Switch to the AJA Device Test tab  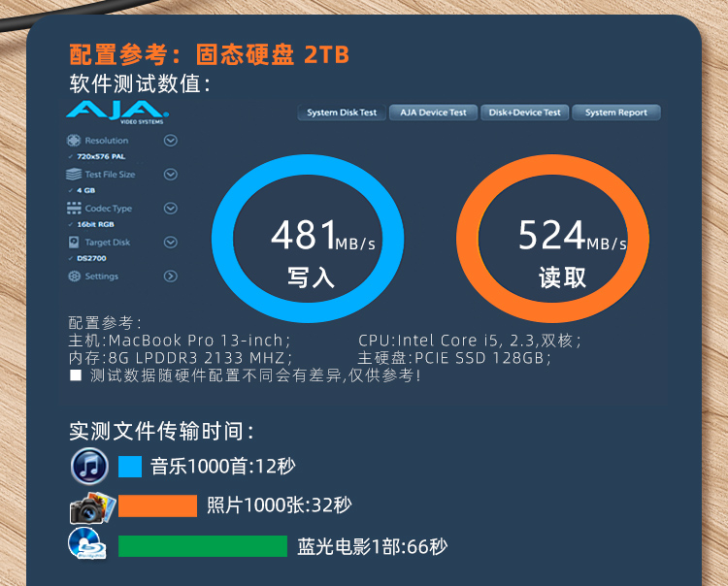click(x=433, y=113)
